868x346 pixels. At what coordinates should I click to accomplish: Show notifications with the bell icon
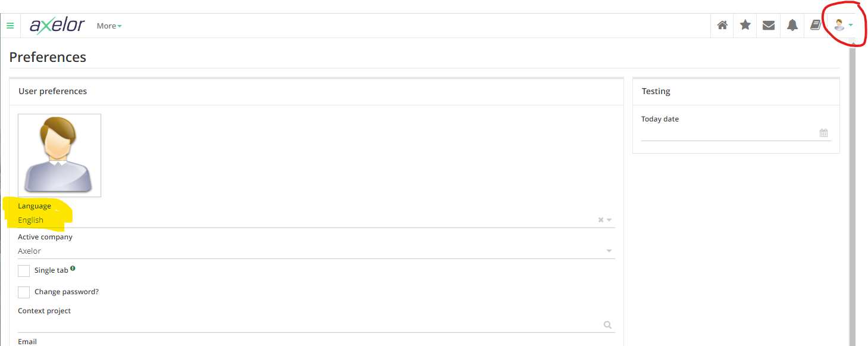792,25
